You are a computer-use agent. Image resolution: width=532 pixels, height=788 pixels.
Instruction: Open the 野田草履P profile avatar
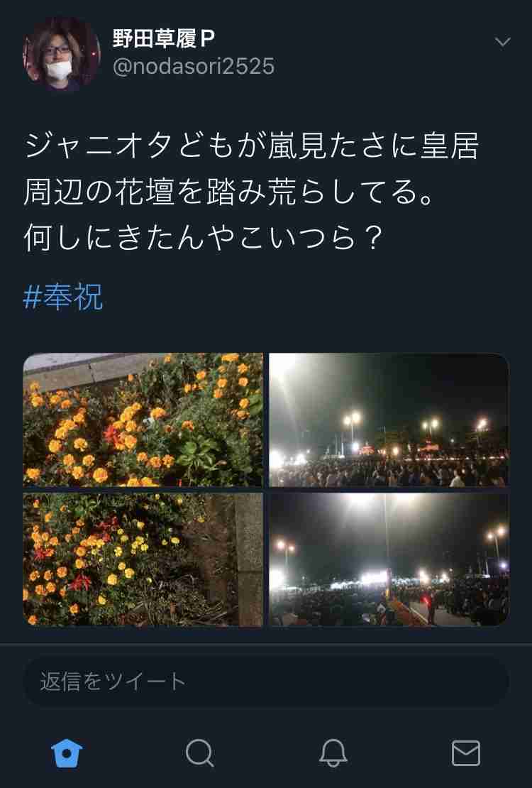[61, 54]
